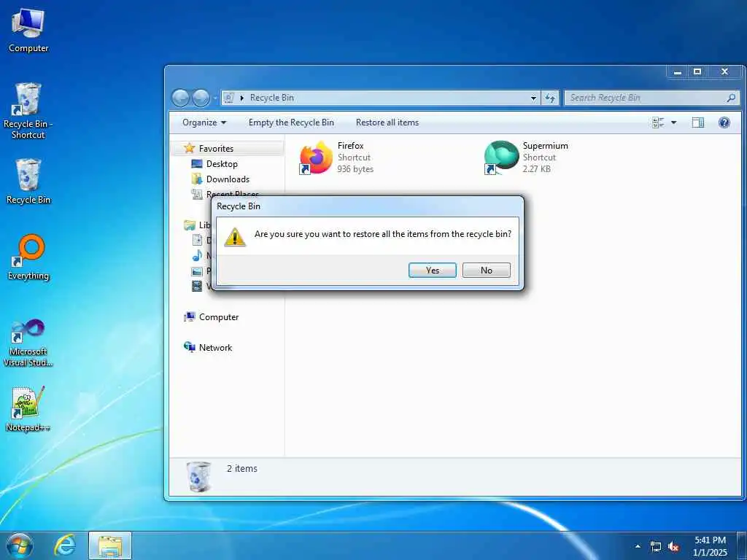Viewport: 747px width, 560px height.
Task: Click the Libraries folder icon in sidebar
Action: [x=190, y=225]
